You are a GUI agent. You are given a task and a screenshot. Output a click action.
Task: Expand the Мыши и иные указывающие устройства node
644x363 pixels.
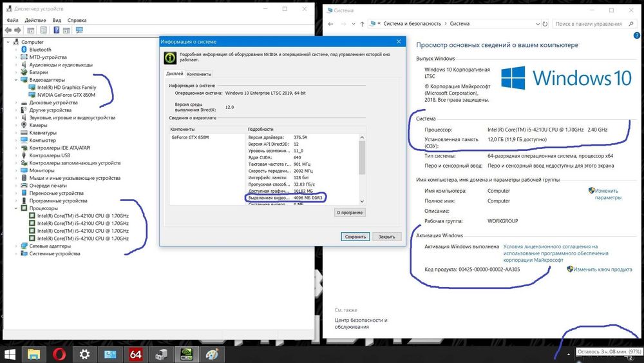16,178
